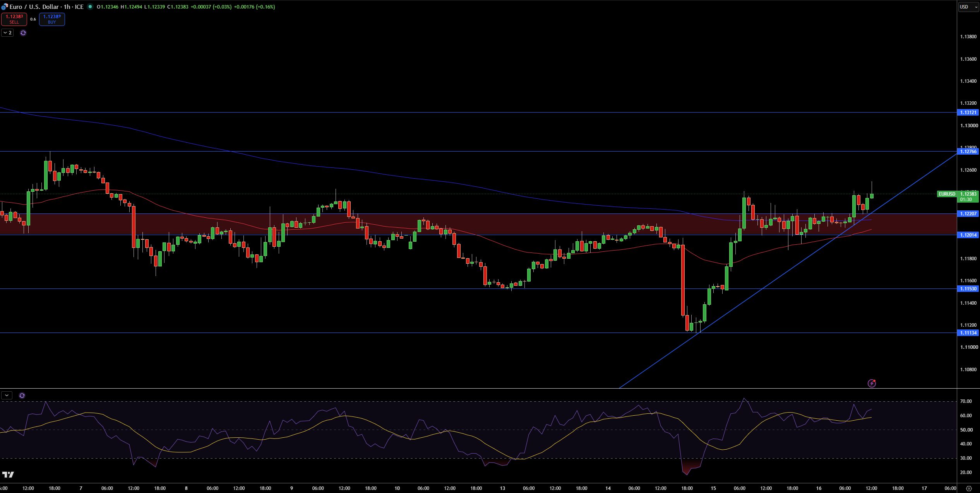Click the date 13 on time axis
This screenshot has height=493, width=980.
pos(502,488)
